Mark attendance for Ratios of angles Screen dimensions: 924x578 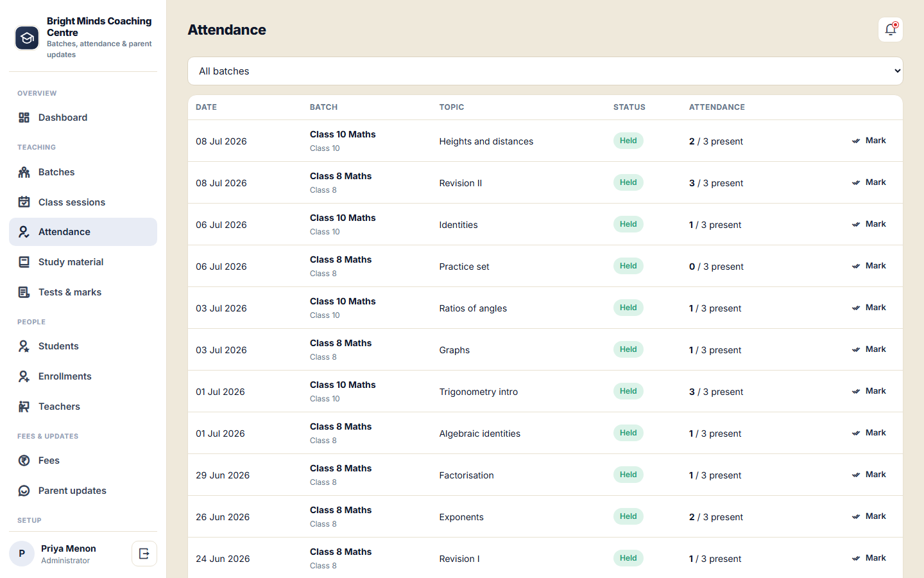(869, 308)
